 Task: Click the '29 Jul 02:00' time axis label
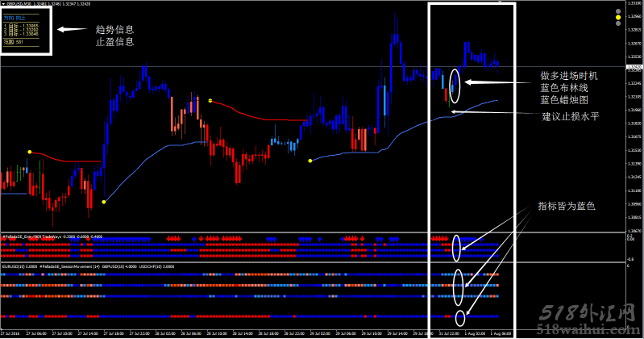point(320,333)
